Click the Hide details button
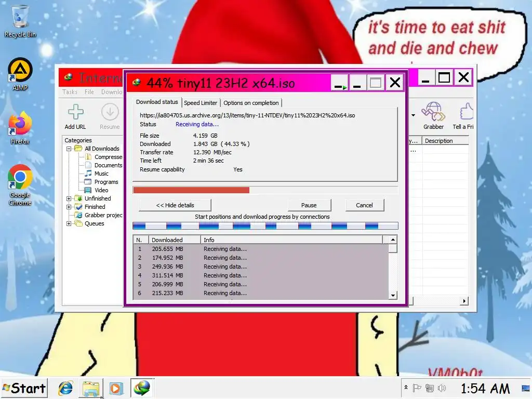Image resolution: width=532 pixels, height=399 pixels. point(175,205)
